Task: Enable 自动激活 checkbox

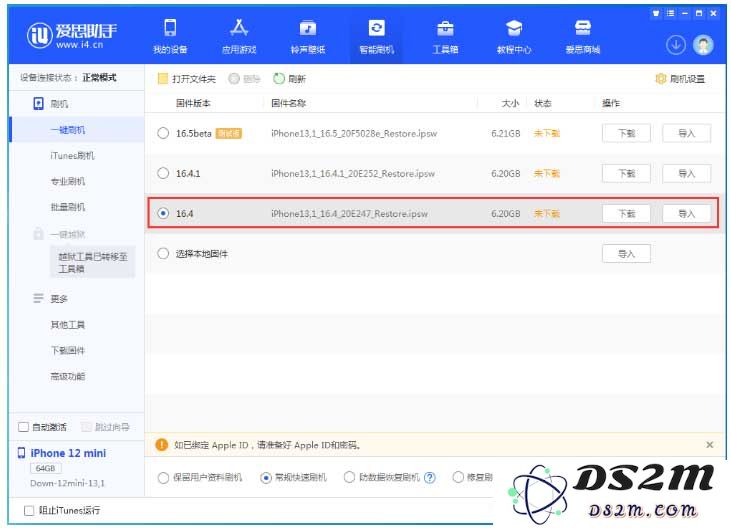Action: pos(23,427)
